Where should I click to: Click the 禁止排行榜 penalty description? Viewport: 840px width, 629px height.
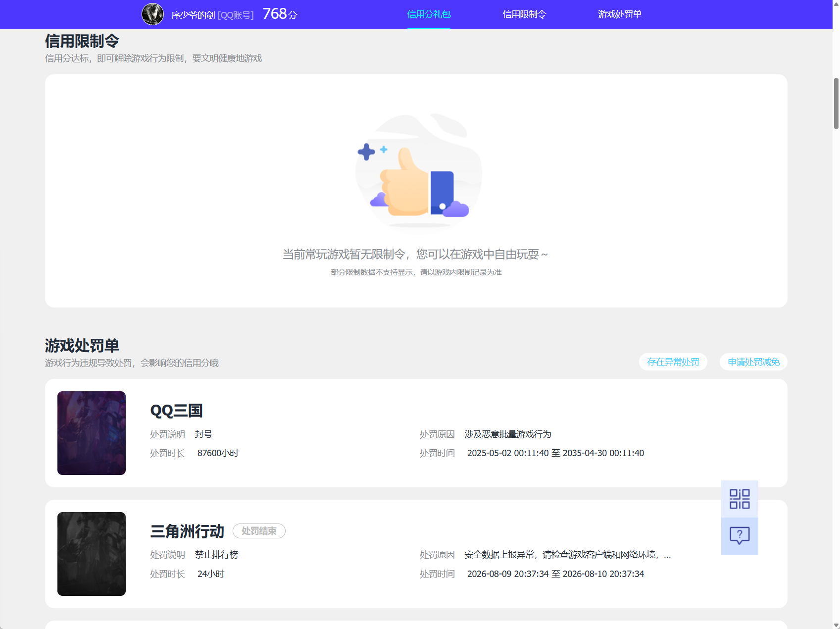point(216,555)
